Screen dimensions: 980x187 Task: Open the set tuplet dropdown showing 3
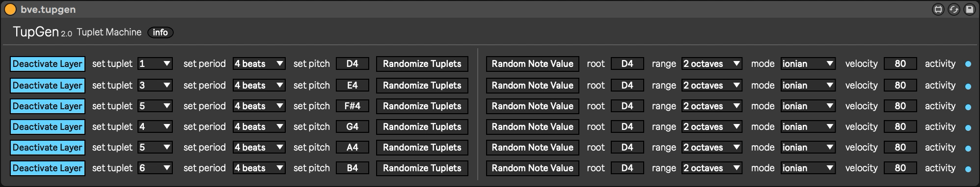coord(155,85)
